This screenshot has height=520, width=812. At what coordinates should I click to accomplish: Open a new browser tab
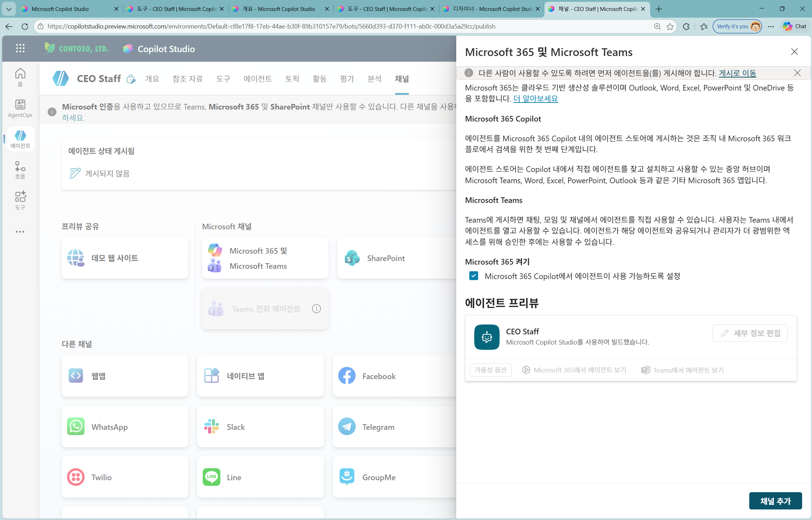[x=659, y=9]
